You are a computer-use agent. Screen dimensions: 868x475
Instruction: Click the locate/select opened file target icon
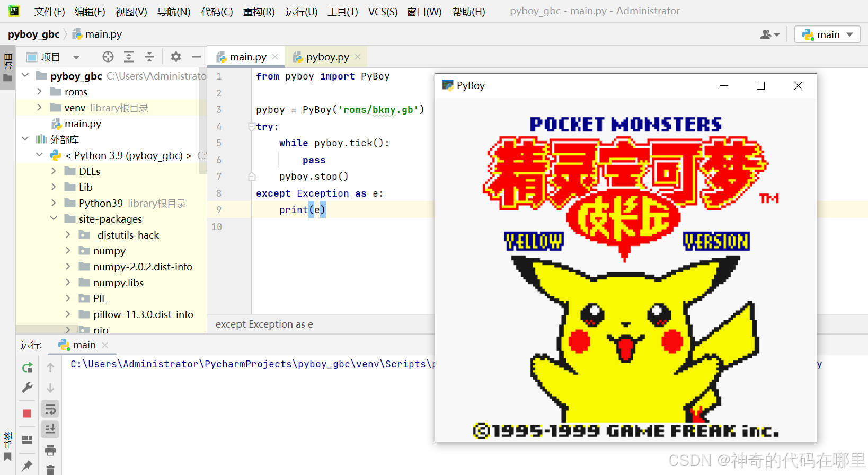coord(108,57)
